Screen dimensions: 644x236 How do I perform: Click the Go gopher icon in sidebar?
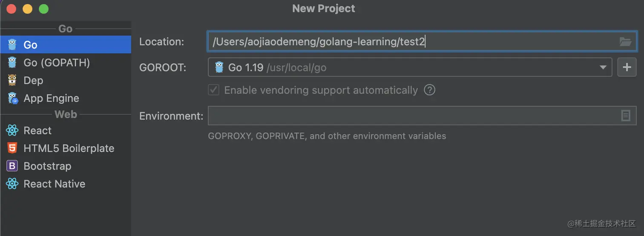[12, 45]
